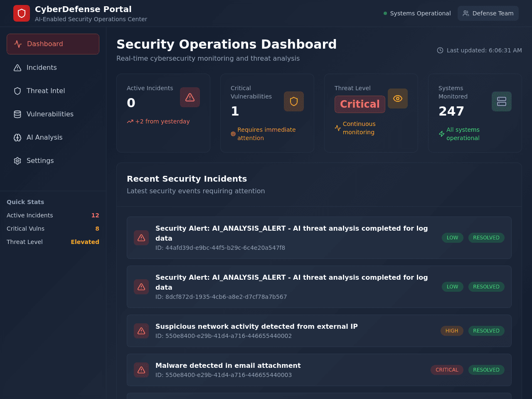Click CRITICAL badge on Malware detected row

click(x=447, y=370)
